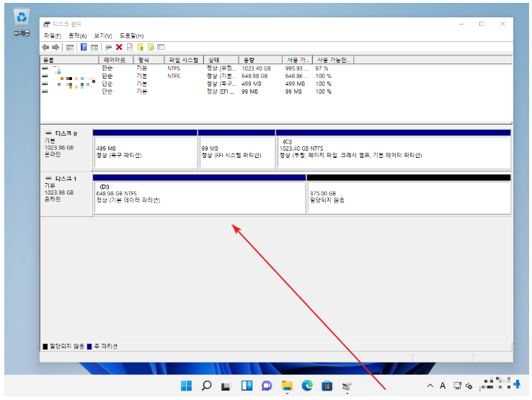Viewport: 532px width, 400px height.
Task: Click the 995.93 free space cell
Action: tap(296, 68)
